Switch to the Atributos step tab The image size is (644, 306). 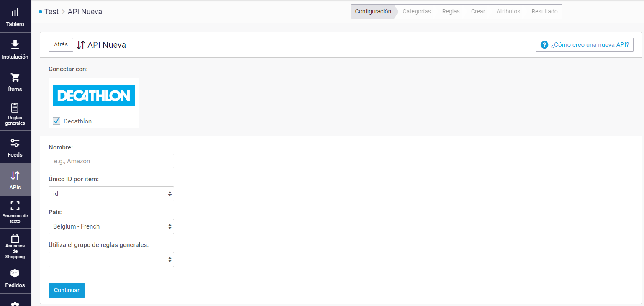(x=508, y=12)
